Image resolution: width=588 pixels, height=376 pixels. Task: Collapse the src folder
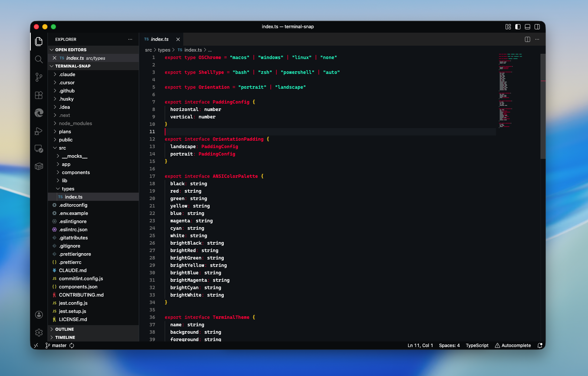point(93,148)
